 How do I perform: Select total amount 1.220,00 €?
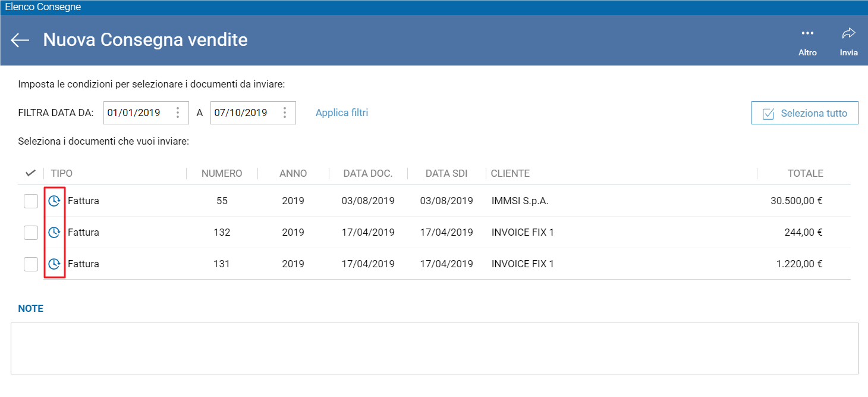point(800,264)
